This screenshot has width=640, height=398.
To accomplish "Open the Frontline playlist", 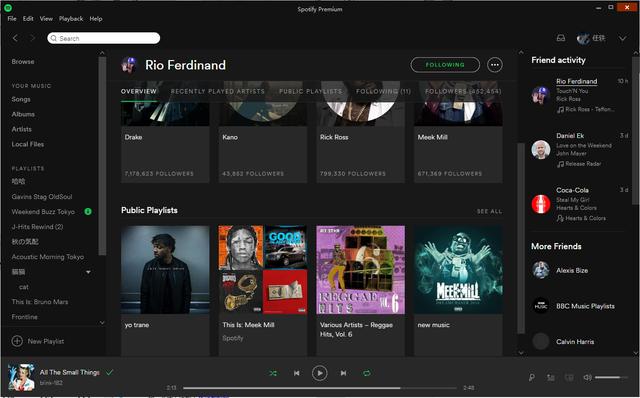I will [24, 317].
